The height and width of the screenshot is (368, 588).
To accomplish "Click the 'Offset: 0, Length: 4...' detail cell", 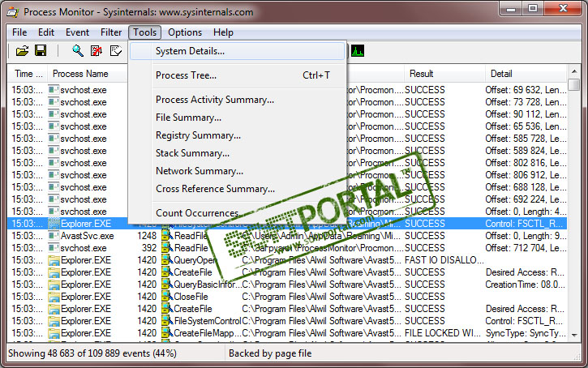I will click(x=526, y=212).
